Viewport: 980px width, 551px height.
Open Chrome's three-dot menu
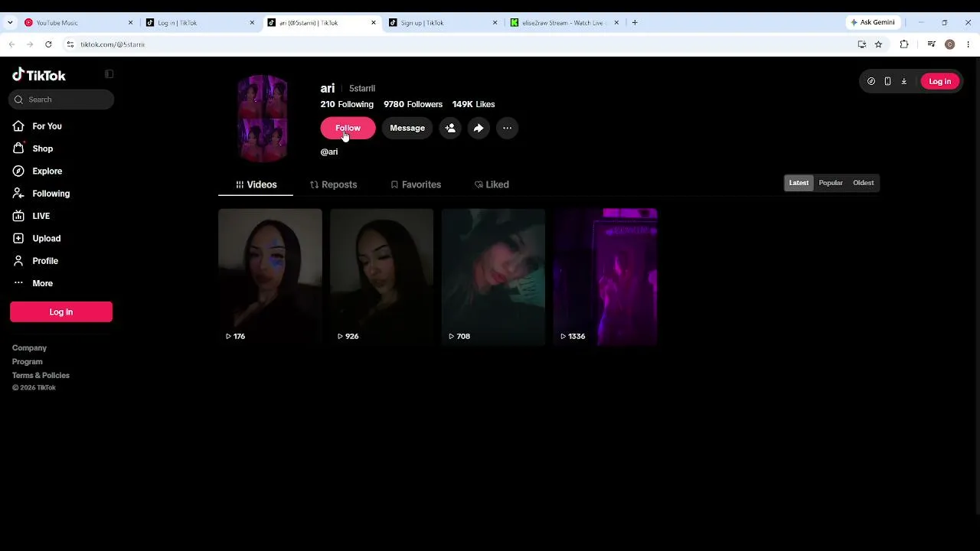(x=969, y=44)
